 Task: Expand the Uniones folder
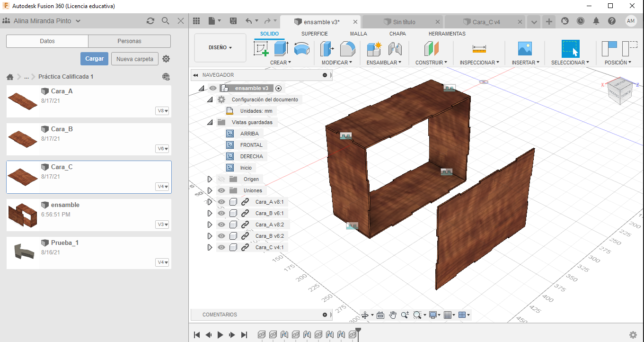(210, 190)
